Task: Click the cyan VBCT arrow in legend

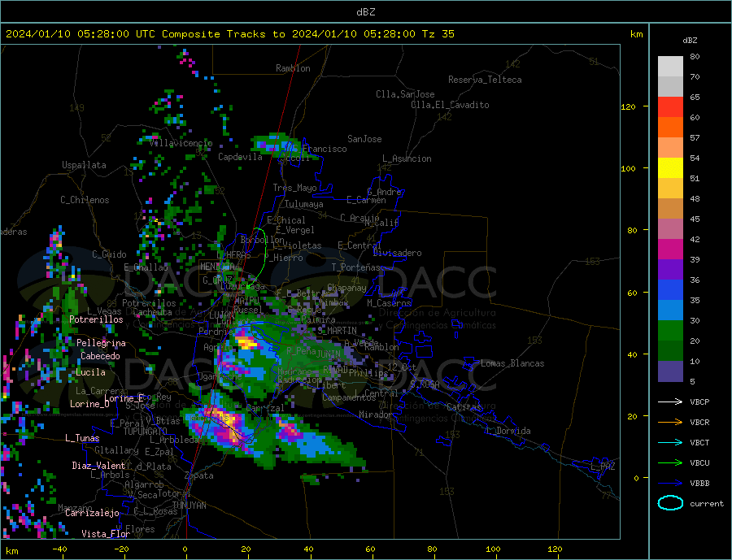Action: tap(671, 442)
